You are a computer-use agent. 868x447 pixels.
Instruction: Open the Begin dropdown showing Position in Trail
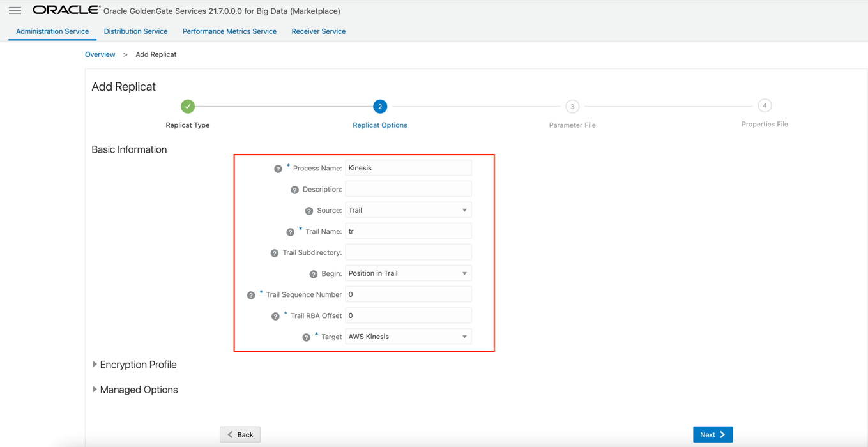(408, 273)
